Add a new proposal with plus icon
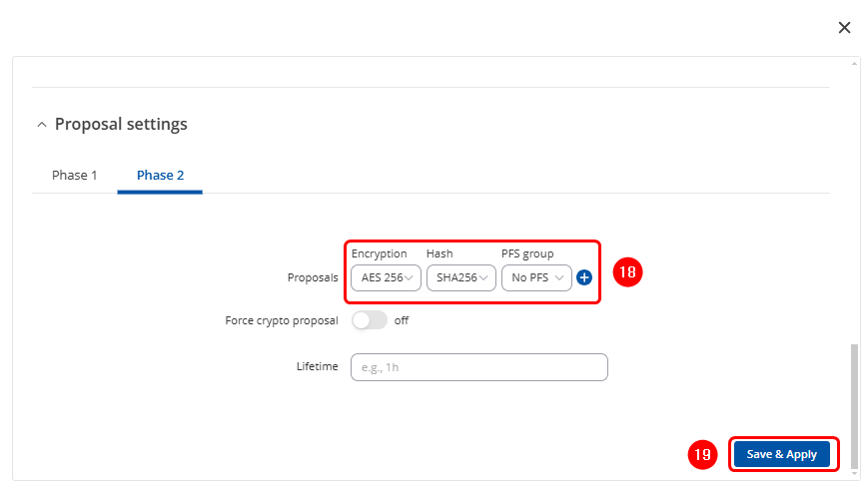 coord(584,277)
